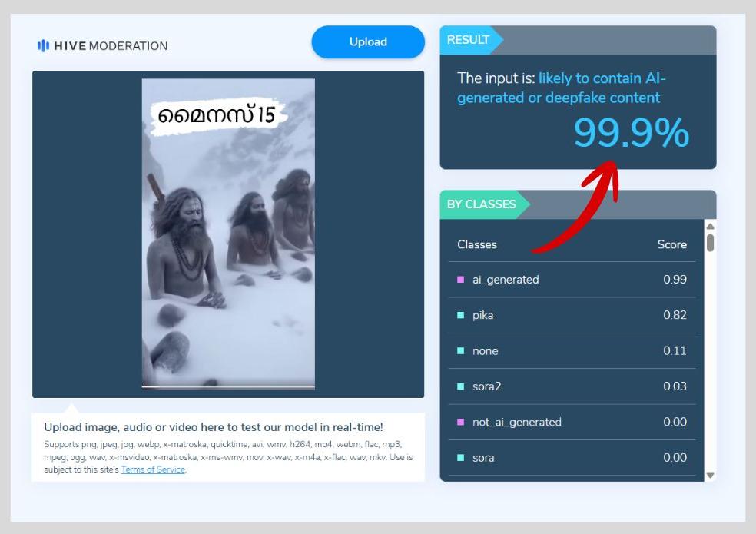Click the 99.9% result score

click(631, 134)
